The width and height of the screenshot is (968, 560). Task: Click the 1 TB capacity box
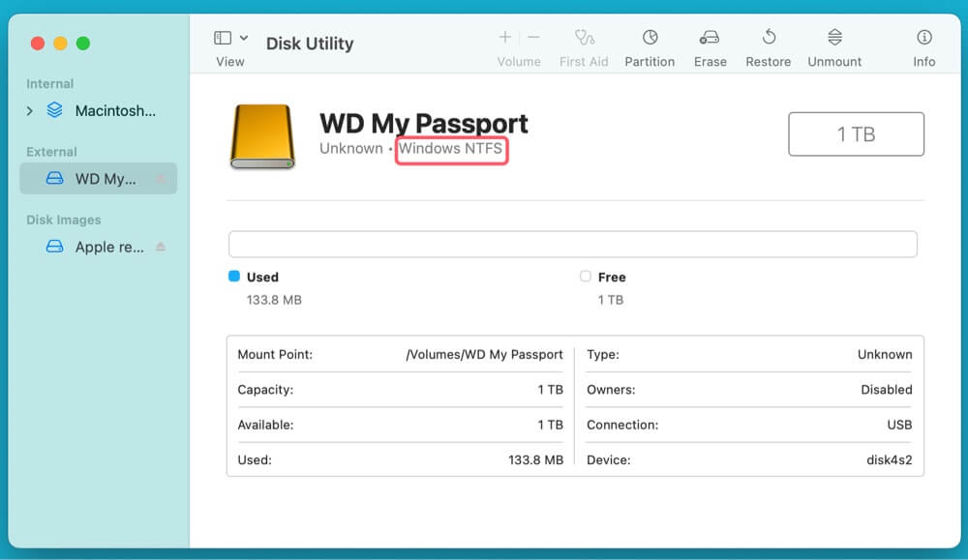(856, 134)
